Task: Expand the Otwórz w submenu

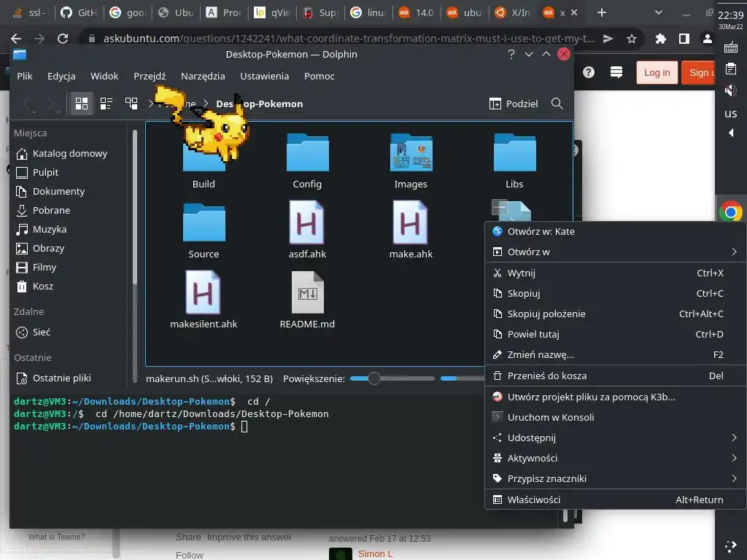Action: pos(616,252)
